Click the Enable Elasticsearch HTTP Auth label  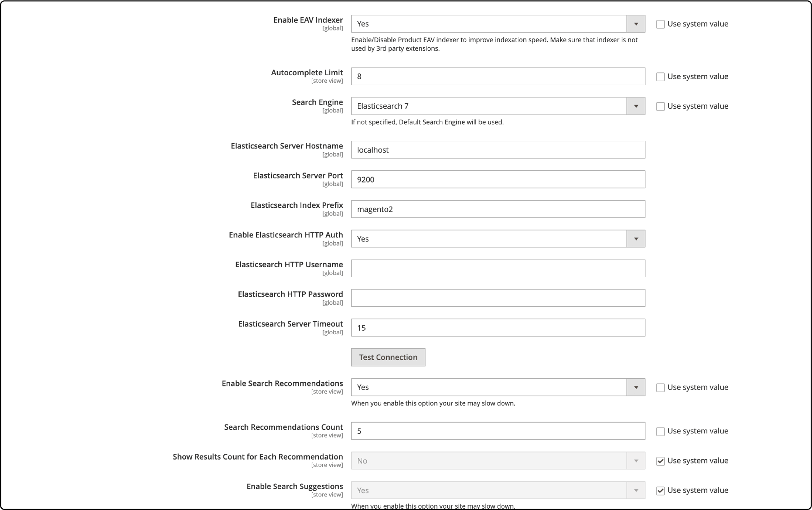[x=286, y=235]
